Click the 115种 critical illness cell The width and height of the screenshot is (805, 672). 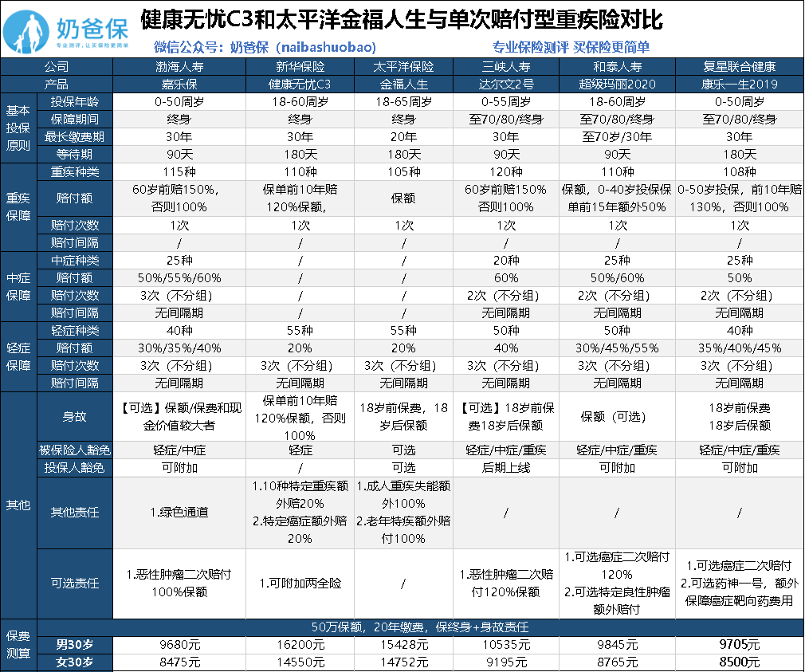[179, 172]
